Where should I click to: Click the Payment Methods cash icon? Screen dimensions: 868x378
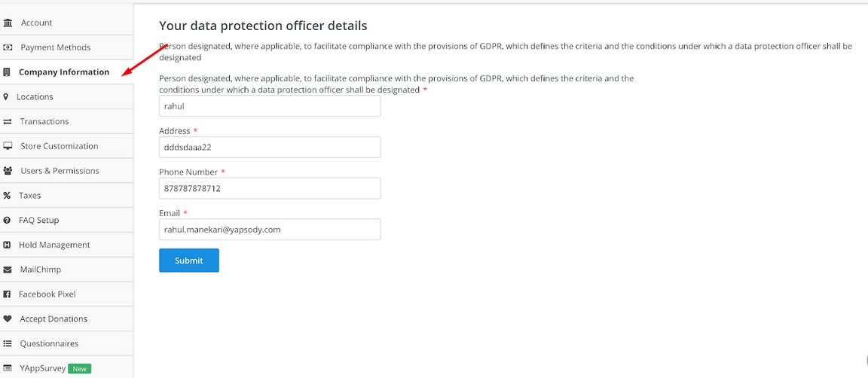tap(8, 47)
